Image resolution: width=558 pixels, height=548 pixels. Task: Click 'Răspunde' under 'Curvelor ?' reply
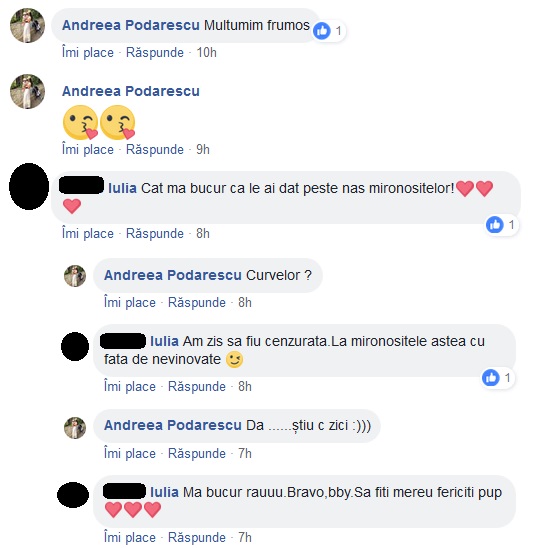pos(197,302)
